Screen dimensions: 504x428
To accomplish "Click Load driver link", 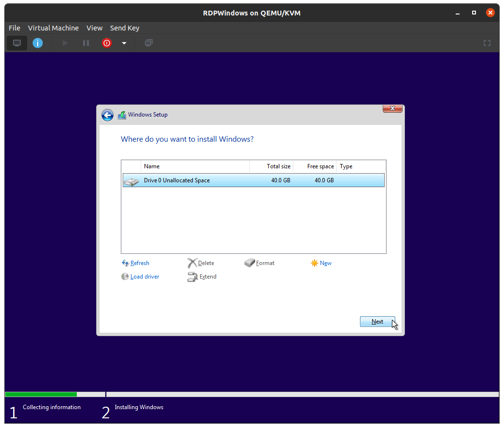I will 144,277.
